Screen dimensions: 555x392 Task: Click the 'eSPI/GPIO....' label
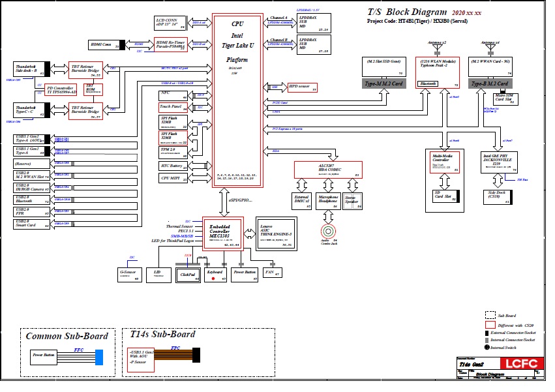pos(241,200)
